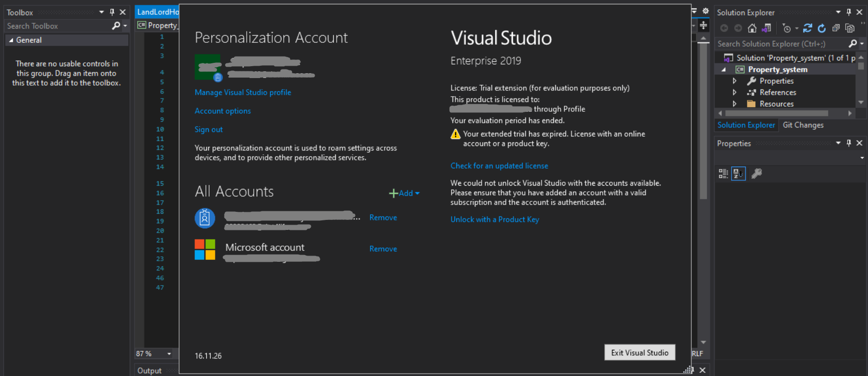Click the Collapse All icon in Solution Explorer
Screen dimensions: 868x376
click(x=836, y=28)
